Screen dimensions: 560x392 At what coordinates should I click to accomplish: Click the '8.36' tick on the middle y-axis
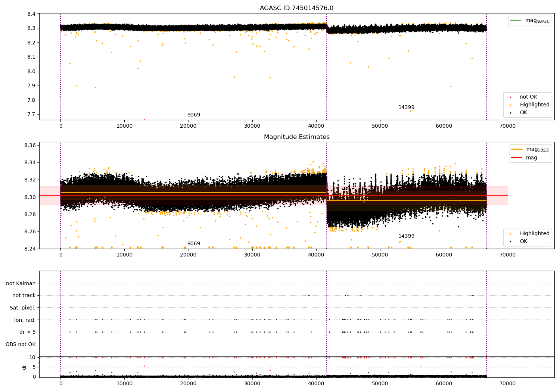coord(30,145)
